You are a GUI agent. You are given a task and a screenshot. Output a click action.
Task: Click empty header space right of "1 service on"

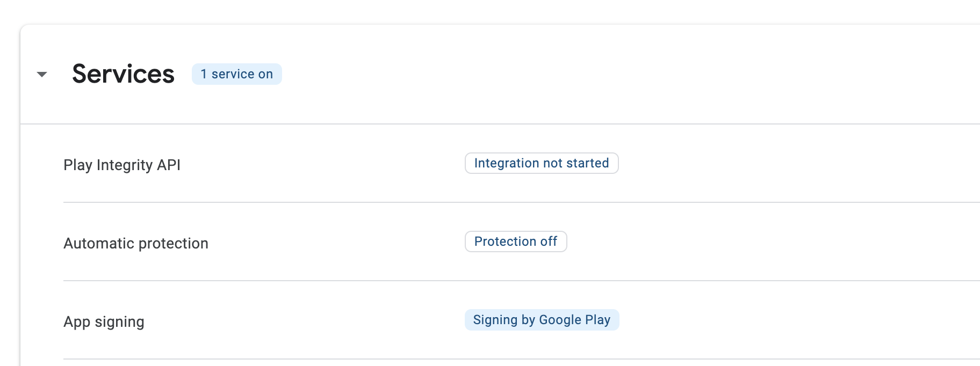pos(591,74)
